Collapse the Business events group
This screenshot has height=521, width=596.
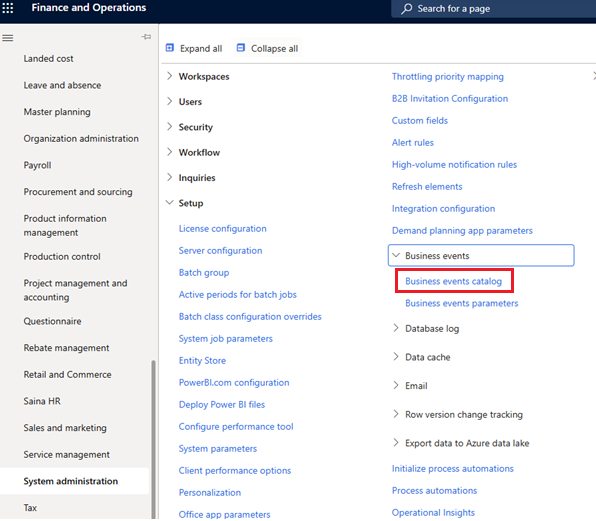[481, 255]
